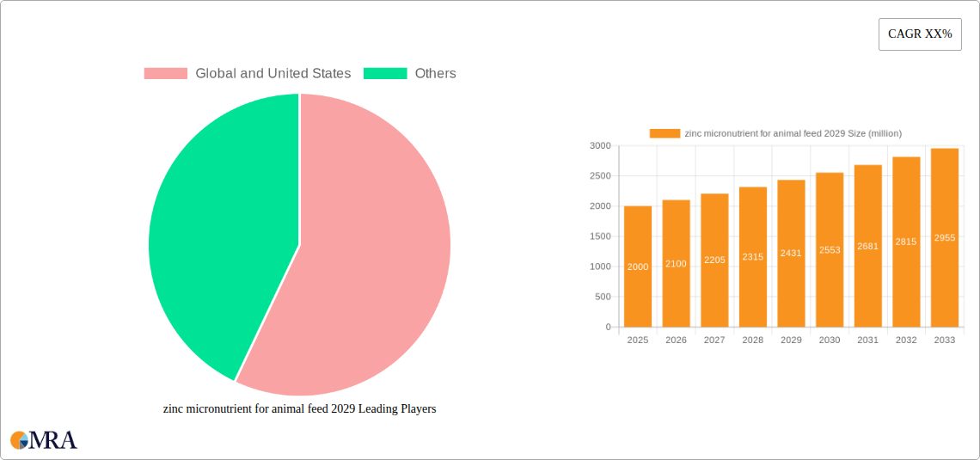
Task: Click the 2025 bar labeled 2000
Action: click(x=638, y=267)
